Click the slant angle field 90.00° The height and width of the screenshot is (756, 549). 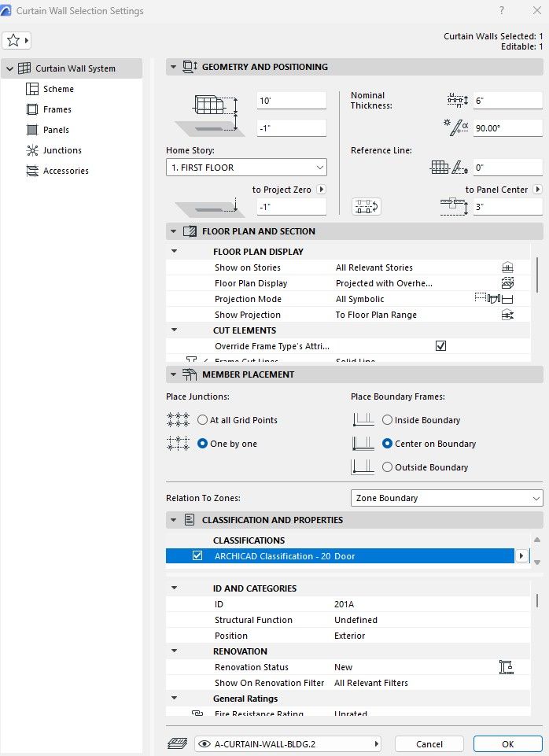pyautogui.click(x=508, y=127)
